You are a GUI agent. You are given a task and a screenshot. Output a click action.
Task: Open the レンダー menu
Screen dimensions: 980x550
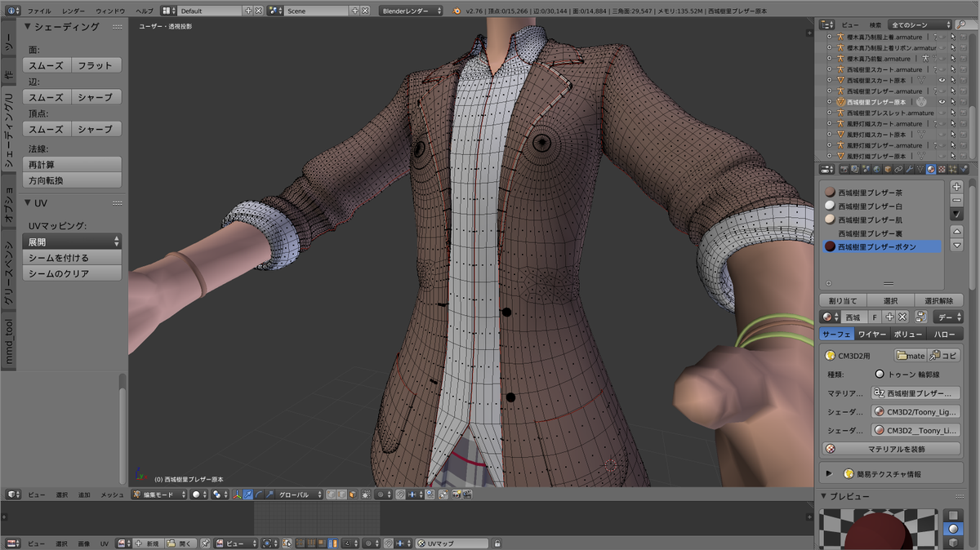[x=73, y=11]
